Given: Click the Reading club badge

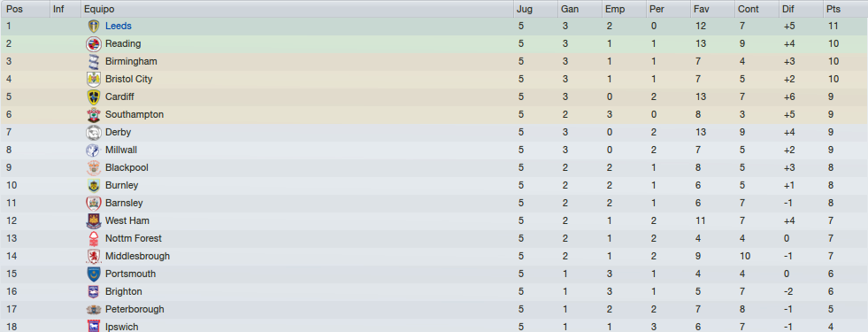Looking at the screenshot, I should [94, 43].
